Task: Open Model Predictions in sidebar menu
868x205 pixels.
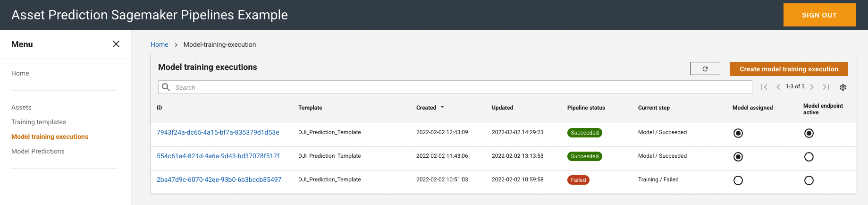Action: pyautogui.click(x=38, y=151)
